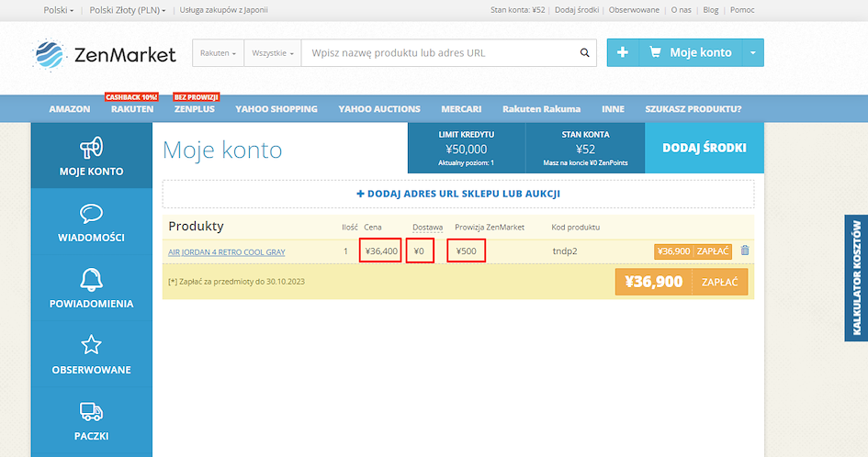
Task: Open the Wszystkie category dropdown
Action: pyautogui.click(x=273, y=53)
